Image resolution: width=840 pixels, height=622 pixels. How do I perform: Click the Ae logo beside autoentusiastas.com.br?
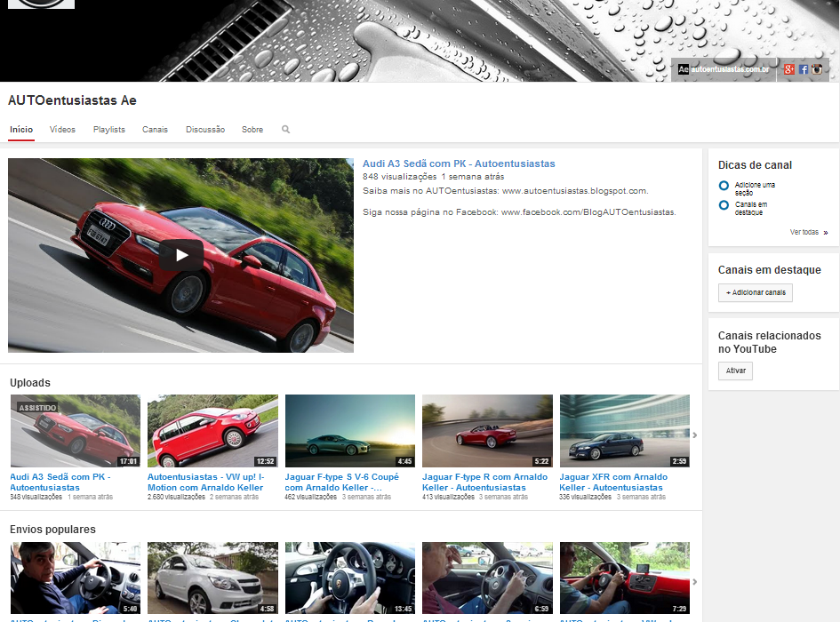tap(683, 69)
